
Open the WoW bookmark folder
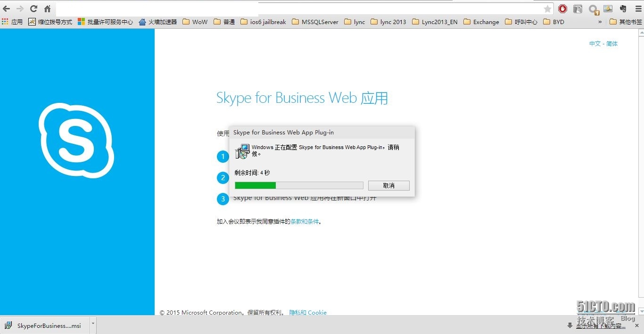coord(195,22)
